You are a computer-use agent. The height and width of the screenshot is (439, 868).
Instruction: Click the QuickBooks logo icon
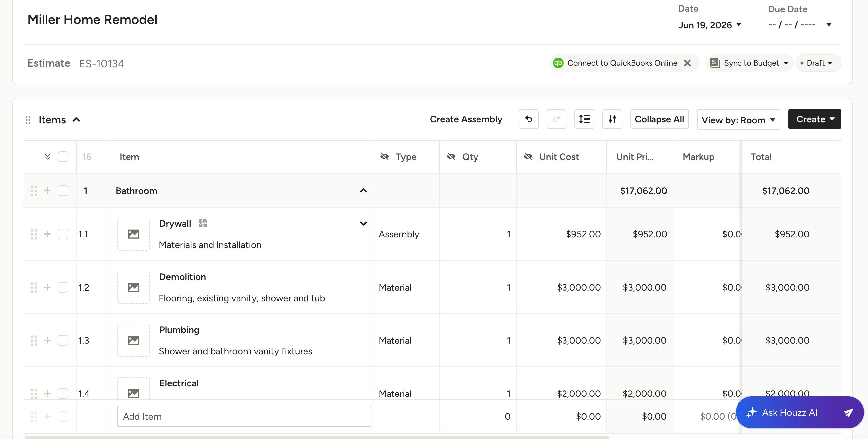click(x=558, y=63)
